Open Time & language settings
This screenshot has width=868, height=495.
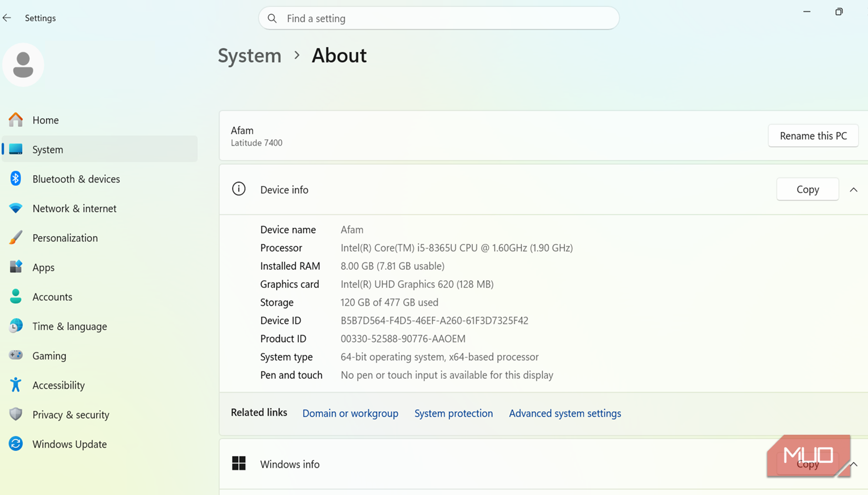100,326
